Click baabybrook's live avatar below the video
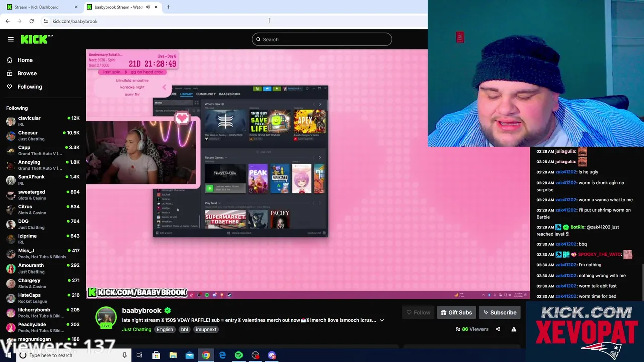Viewport: 644px width, 362px height. click(x=106, y=318)
